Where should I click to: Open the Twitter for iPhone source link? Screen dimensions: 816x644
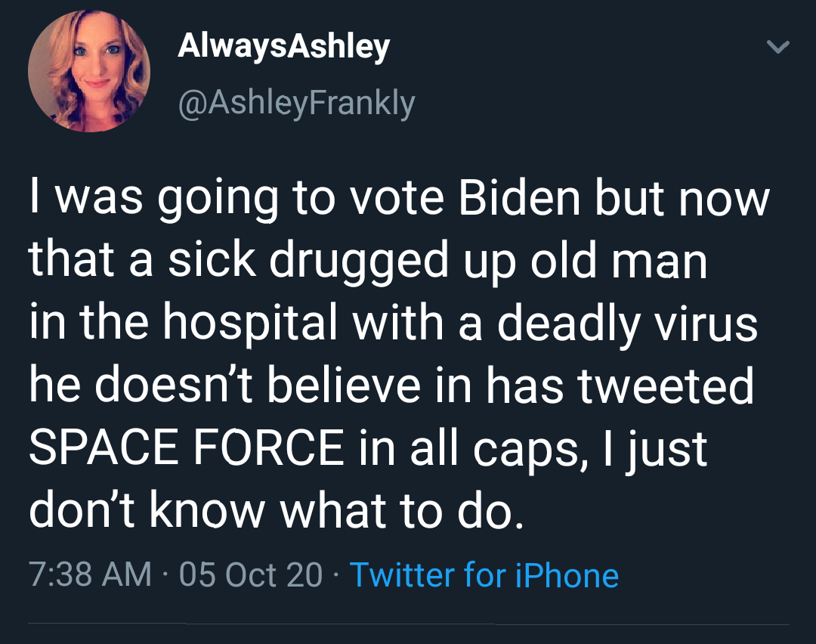coord(484,574)
